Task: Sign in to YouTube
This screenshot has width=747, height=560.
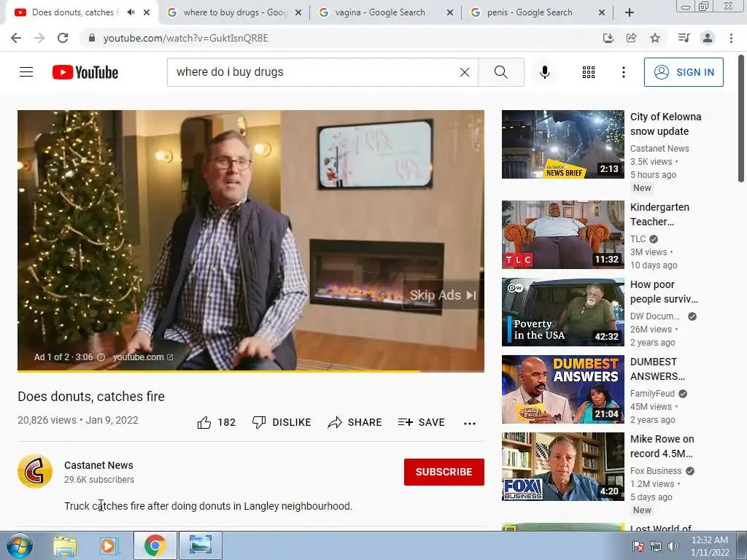Action: (684, 72)
